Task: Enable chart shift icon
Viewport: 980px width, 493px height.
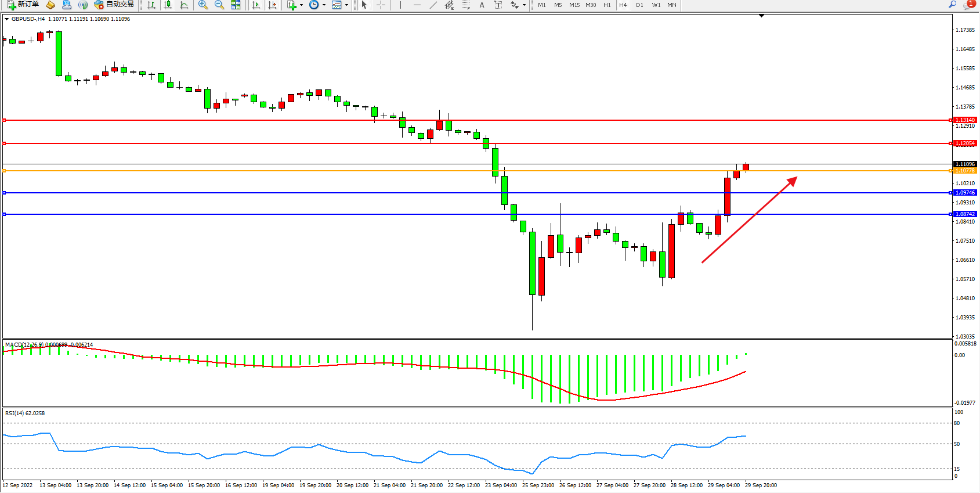Action: click(272, 5)
